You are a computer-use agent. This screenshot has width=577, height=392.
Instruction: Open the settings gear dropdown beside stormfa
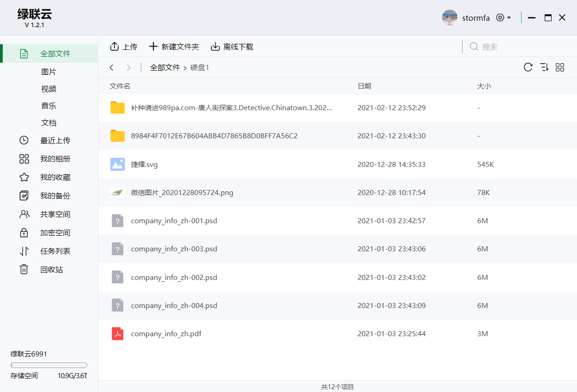503,18
